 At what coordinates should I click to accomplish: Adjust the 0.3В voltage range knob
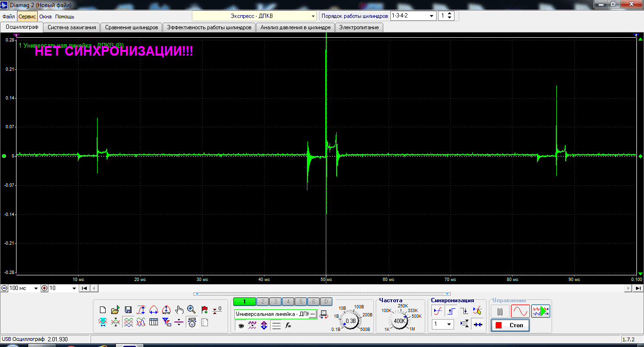click(351, 321)
